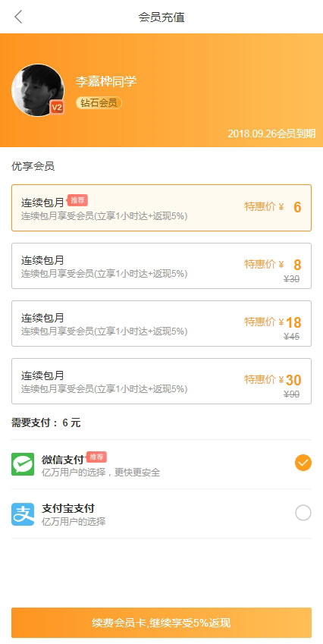Click the WeChat Pay logo icon
The image size is (323, 644).
click(23, 464)
